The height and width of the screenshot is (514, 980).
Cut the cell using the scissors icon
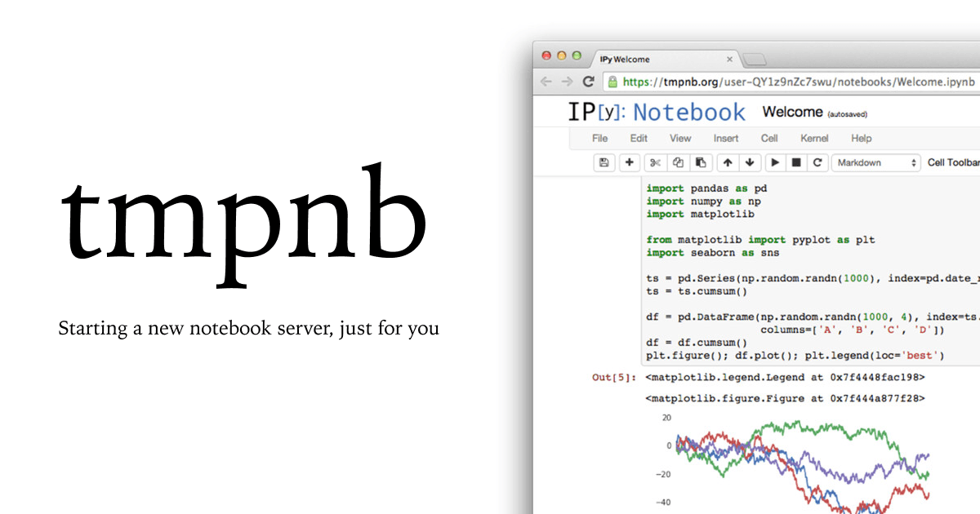coord(655,162)
